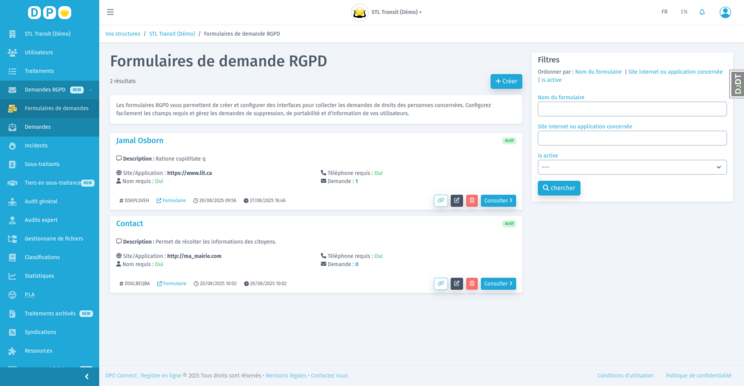The width and height of the screenshot is (744, 386).
Task: Click Consulter for Jamal Osborn
Action: pos(498,201)
